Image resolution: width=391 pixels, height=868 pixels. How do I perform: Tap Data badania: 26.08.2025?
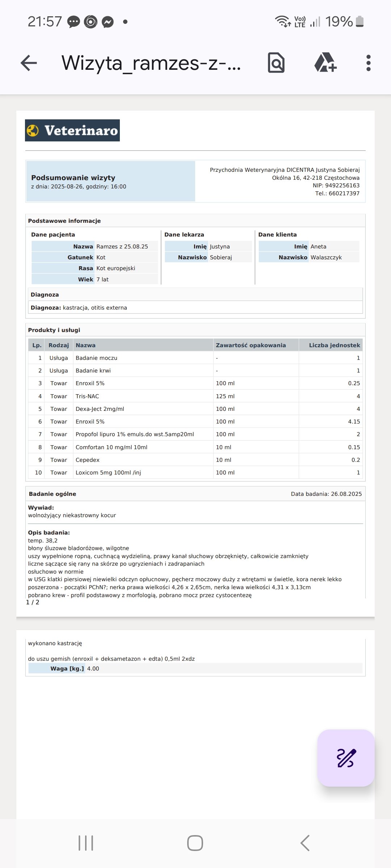[x=326, y=494]
